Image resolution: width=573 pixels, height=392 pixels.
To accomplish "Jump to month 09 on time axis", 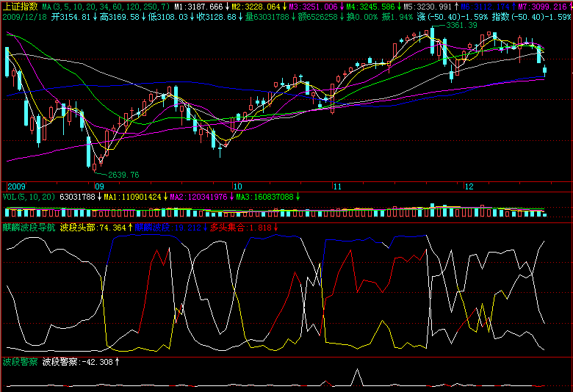I will point(99,186).
